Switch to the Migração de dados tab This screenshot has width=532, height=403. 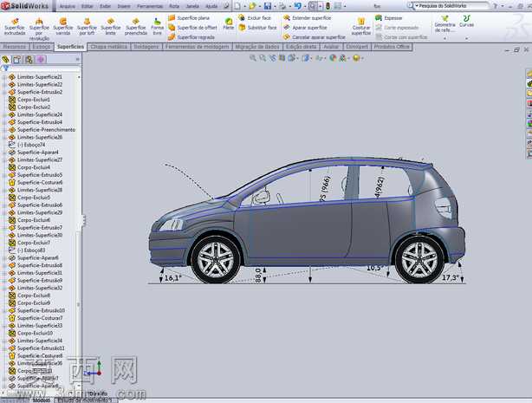click(256, 47)
